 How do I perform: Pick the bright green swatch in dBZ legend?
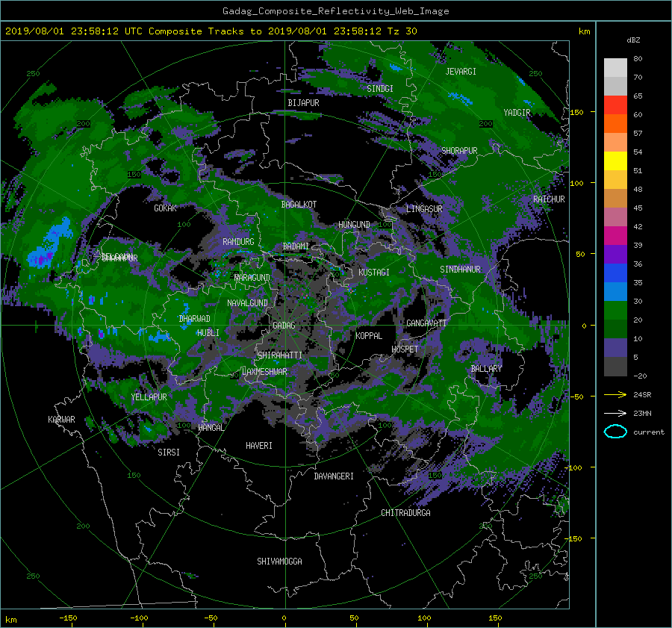pos(615,311)
